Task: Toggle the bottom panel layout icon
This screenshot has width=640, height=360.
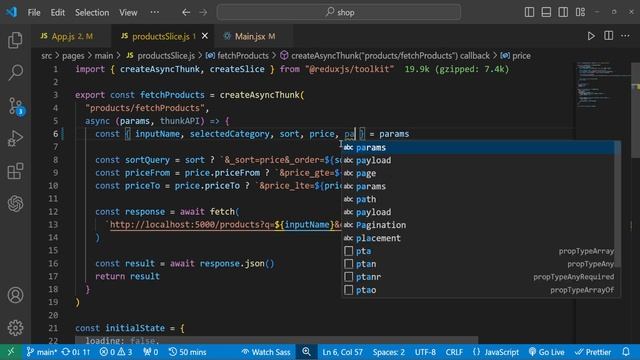Action: click(546, 12)
